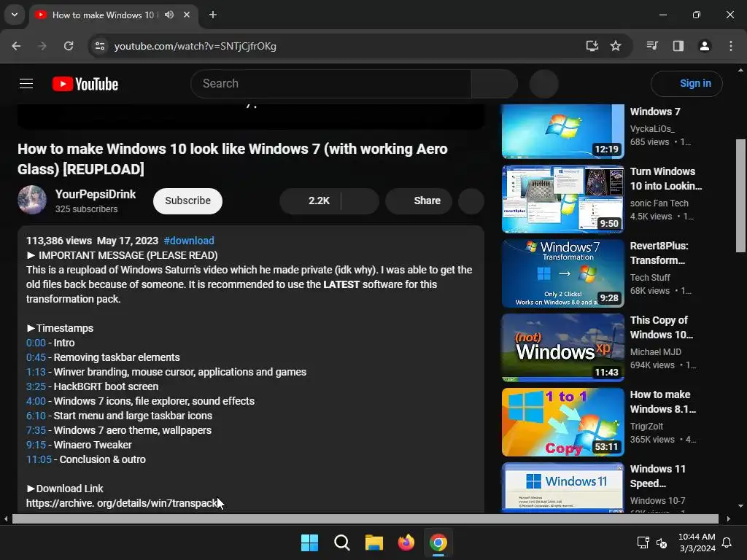Navigate back with the back arrow

[16, 46]
